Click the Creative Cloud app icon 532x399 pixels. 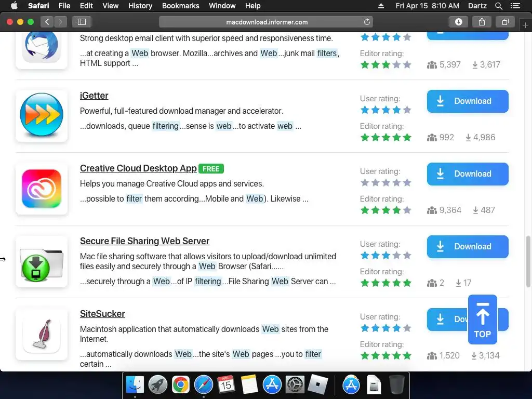click(42, 188)
